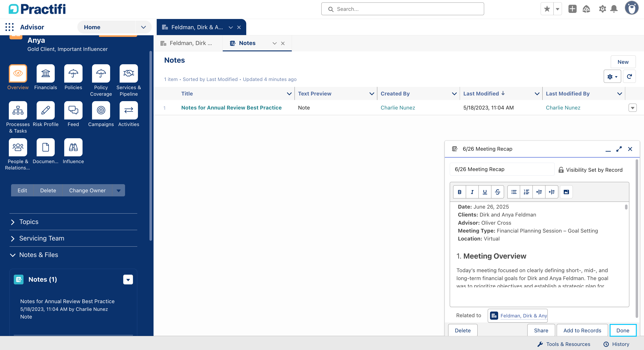
Task: Click the Trailhead guidance center icon
Action: point(586,9)
